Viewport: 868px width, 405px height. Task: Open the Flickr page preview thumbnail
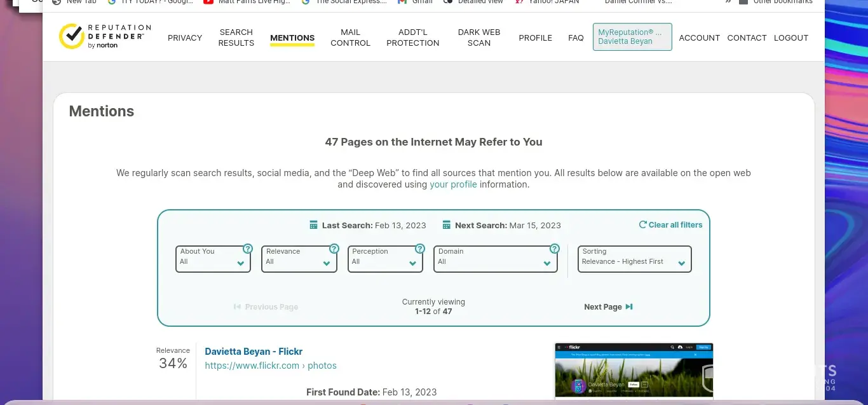(x=634, y=372)
